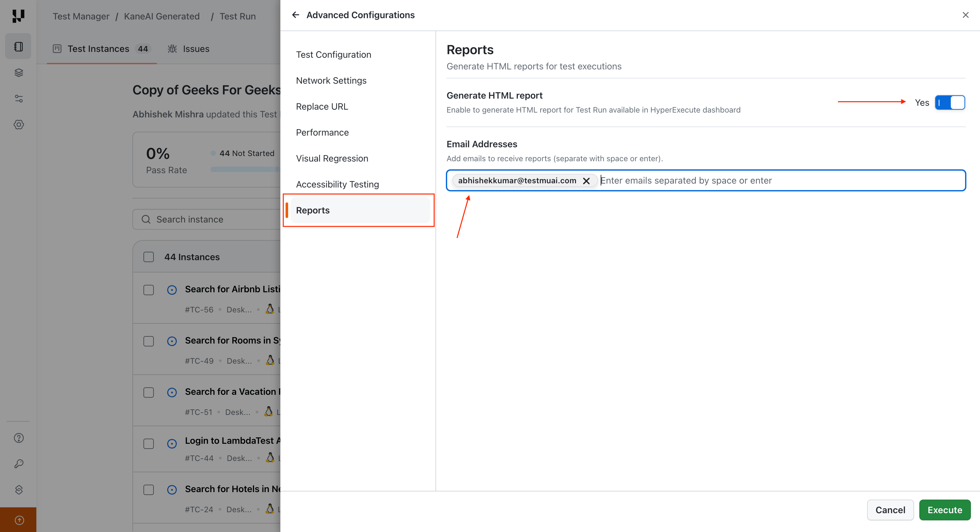The image size is (980, 532).
Task: Check the 44 Instances select-all checkbox
Action: (x=148, y=257)
